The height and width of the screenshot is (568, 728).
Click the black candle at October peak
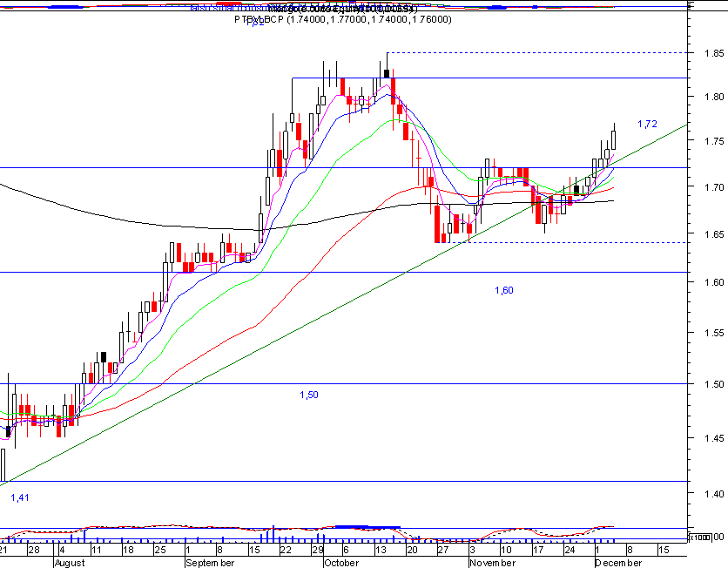(387, 73)
